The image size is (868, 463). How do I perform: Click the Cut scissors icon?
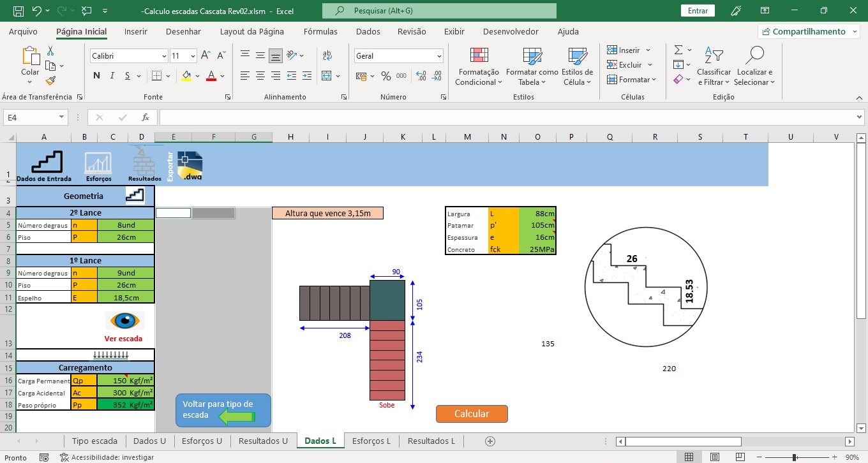coord(50,51)
